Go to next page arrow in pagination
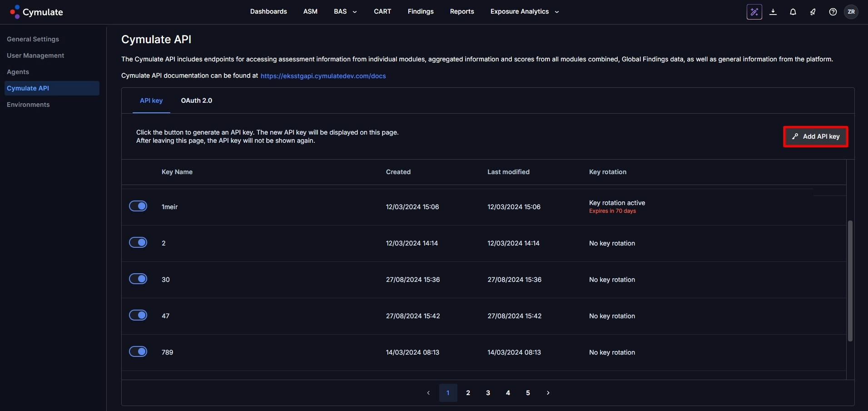 click(548, 393)
